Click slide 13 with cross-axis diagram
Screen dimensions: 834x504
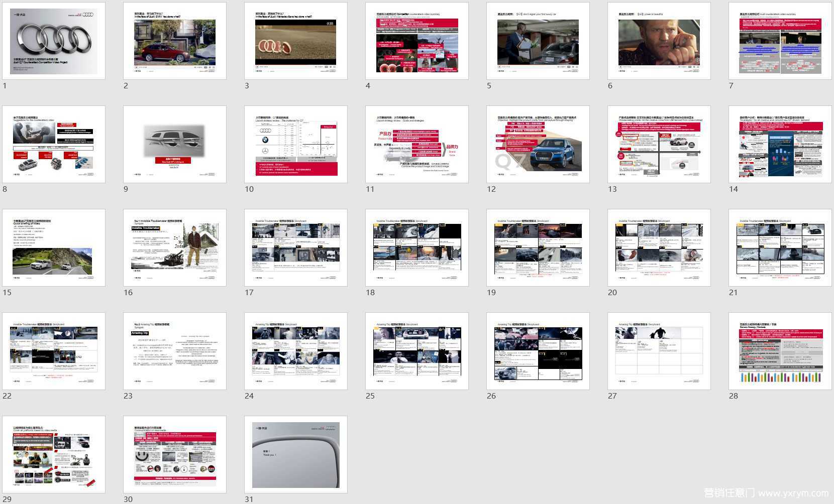tap(659, 144)
